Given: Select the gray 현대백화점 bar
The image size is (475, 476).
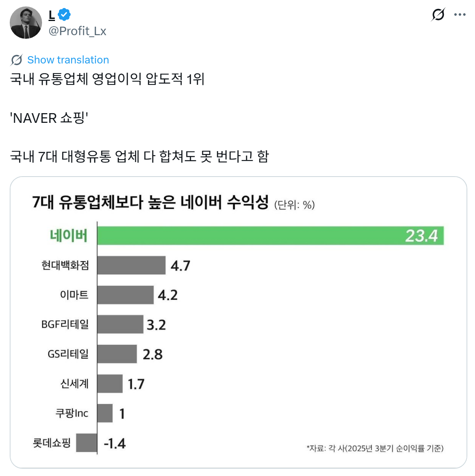Looking at the screenshot, I should click(x=131, y=265).
